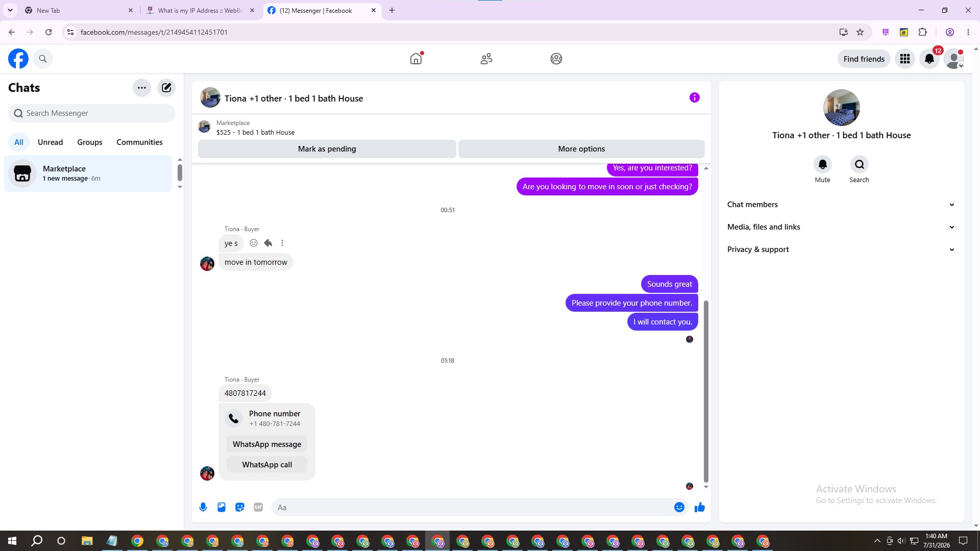Open the Marketplace chat in list
Image resolution: width=980 pixels, height=551 pixels.
88,173
